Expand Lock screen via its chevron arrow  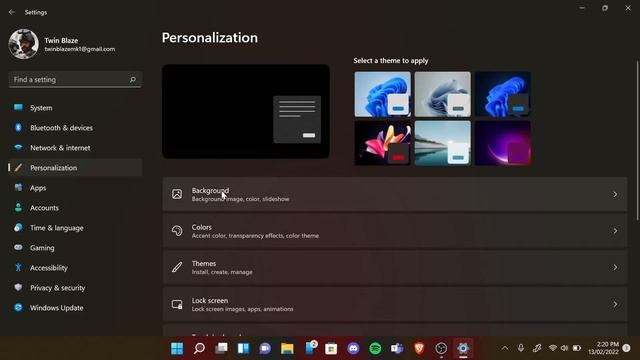tap(615, 304)
